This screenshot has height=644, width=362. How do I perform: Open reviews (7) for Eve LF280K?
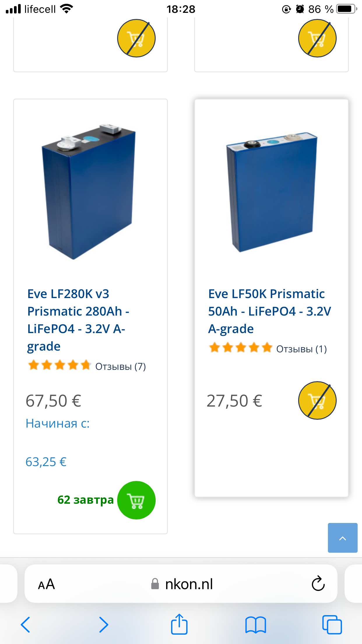coord(120,366)
